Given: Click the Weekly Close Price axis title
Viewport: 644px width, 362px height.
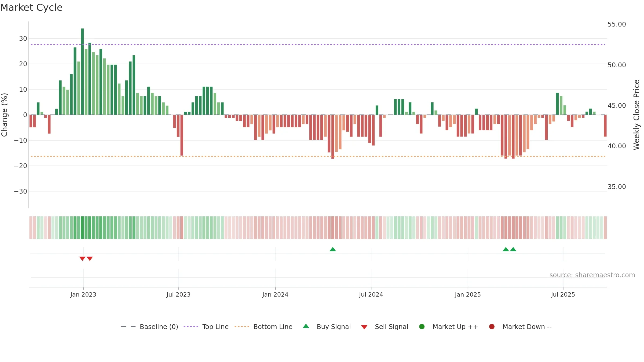Looking at the screenshot, I should point(636,115).
